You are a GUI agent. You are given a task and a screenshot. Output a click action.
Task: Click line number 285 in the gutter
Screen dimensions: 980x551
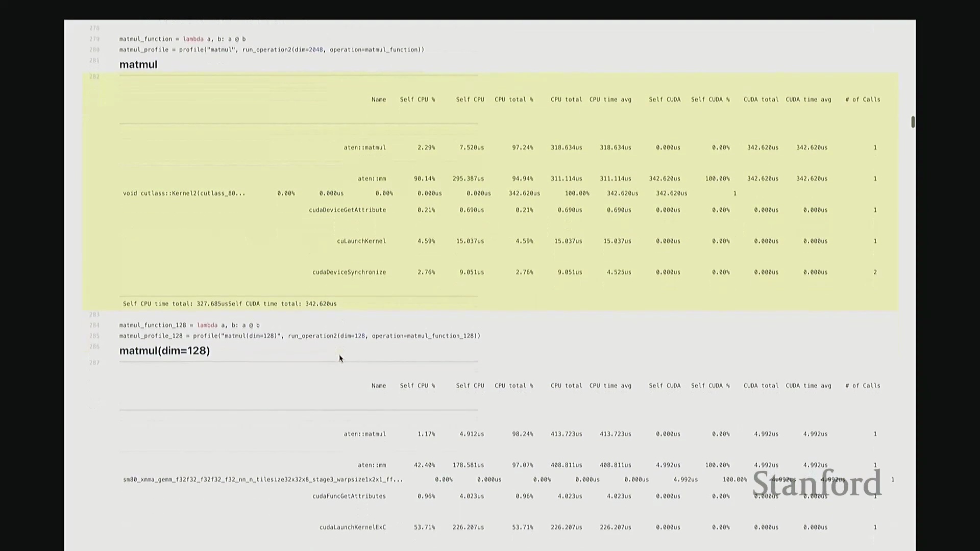pos(94,336)
